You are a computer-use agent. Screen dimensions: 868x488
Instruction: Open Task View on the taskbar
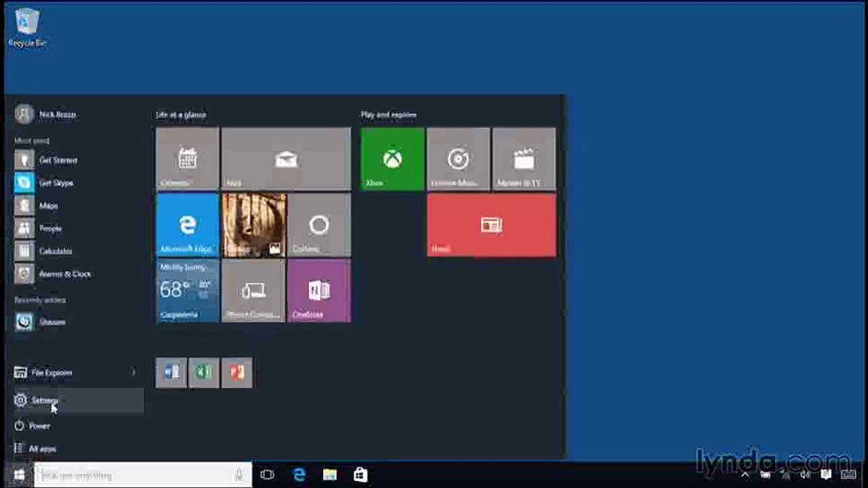click(267, 475)
